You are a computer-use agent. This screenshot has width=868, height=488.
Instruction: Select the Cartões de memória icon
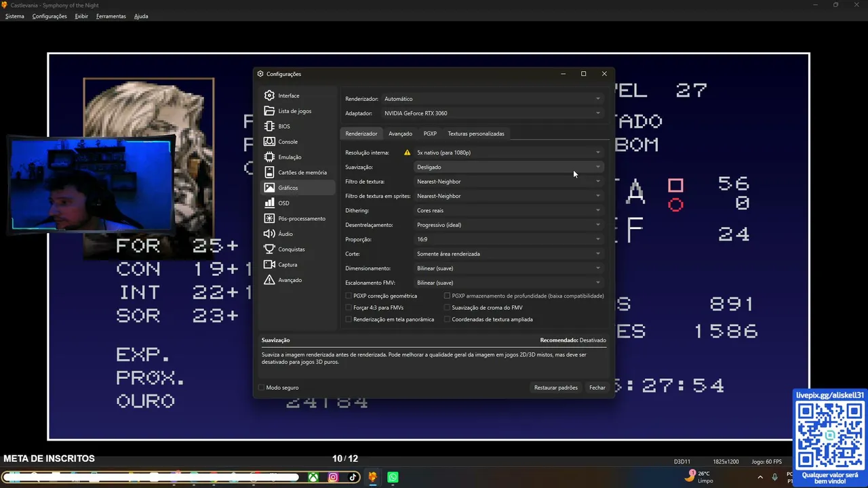click(269, 172)
